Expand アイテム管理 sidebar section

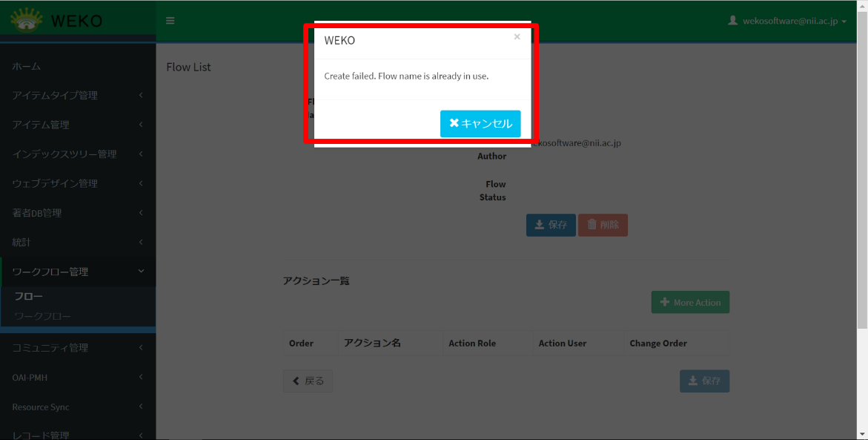(77, 125)
